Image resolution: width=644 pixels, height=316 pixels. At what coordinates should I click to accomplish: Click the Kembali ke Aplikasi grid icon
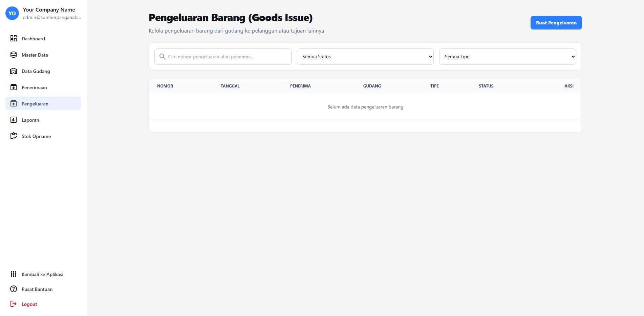coord(14,274)
